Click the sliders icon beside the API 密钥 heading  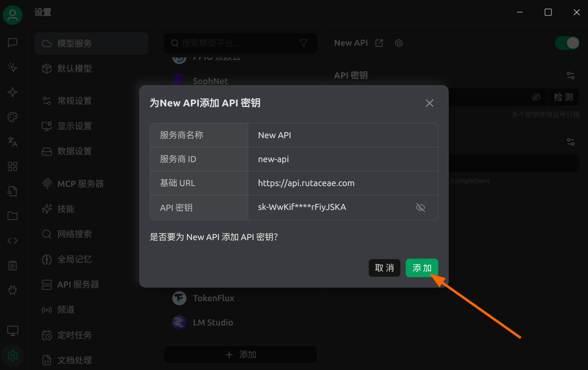tap(571, 75)
